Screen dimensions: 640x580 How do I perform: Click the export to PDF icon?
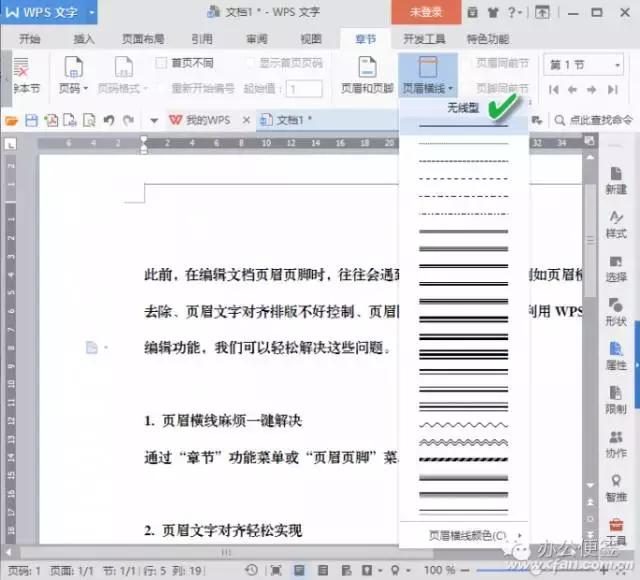pos(51,120)
